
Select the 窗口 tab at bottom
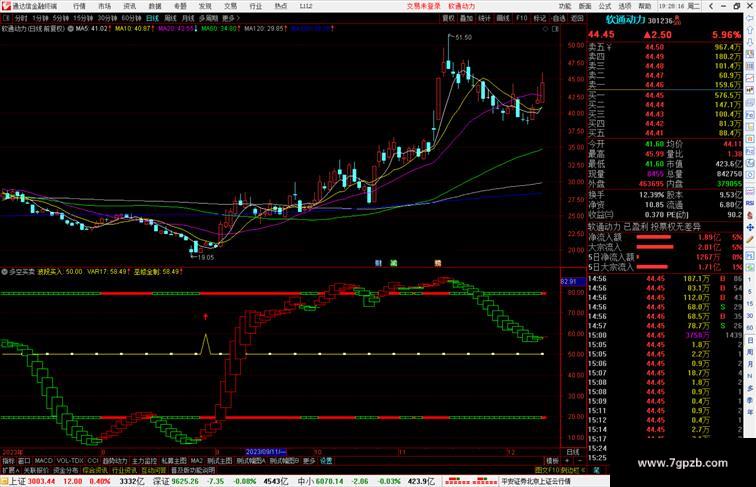[24, 461]
